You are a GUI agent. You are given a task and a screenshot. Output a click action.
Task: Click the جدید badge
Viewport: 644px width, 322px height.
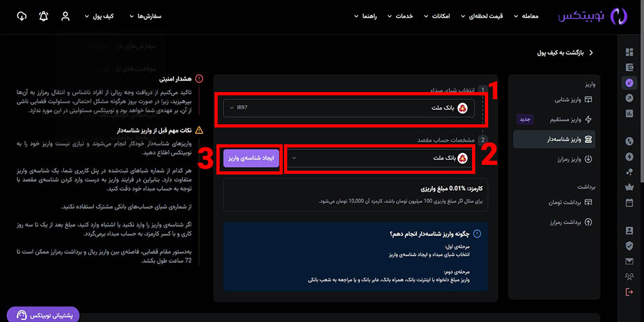click(526, 120)
